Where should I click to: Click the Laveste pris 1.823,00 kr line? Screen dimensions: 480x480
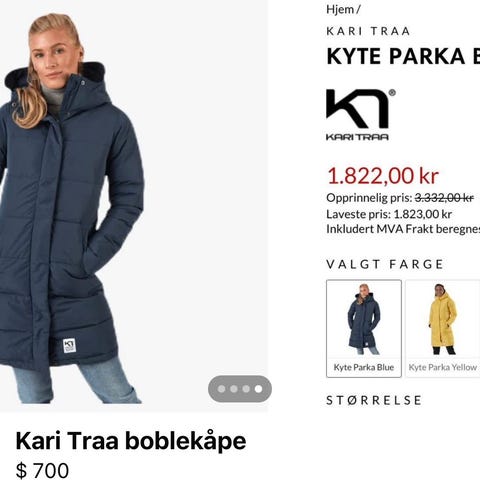[389, 214]
